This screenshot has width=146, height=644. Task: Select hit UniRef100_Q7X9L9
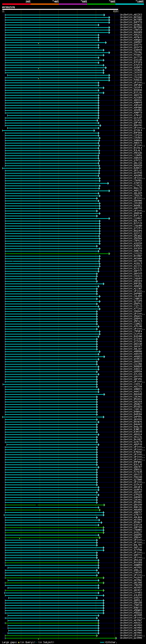[131, 130]
